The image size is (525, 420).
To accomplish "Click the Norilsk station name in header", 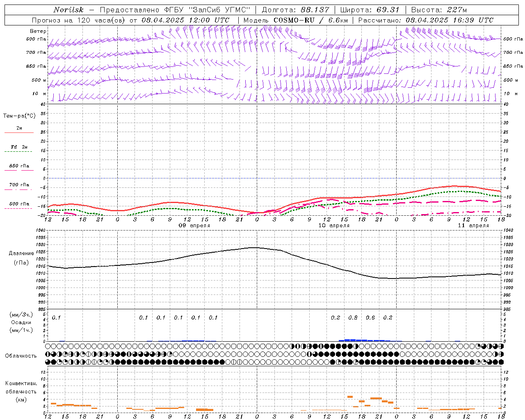I will click(68, 10).
